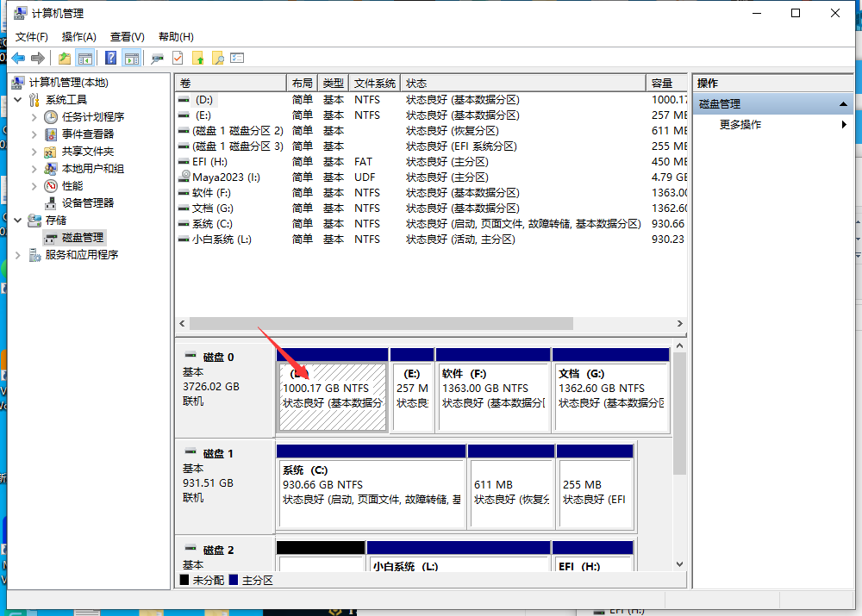Expand the 任务计划程序 tree node
The image size is (862, 616).
point(34,117)
